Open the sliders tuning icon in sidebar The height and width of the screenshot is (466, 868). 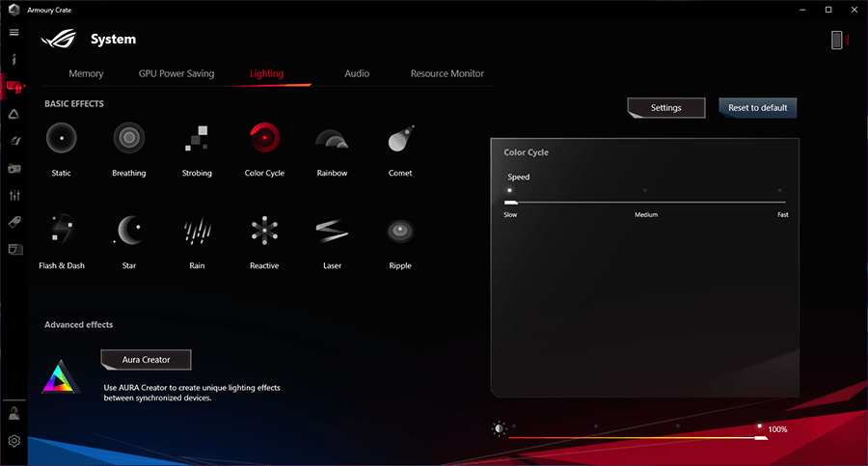point(14,195)
